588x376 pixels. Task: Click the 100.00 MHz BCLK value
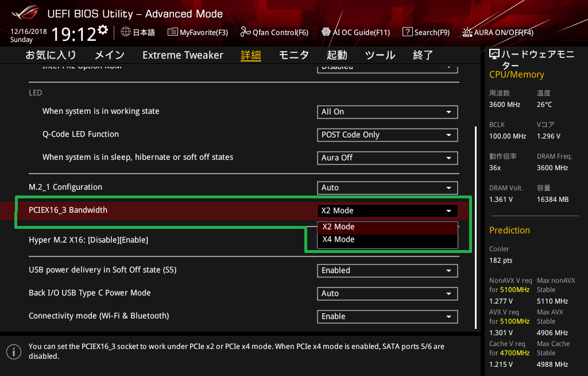(x=508, y=136)
